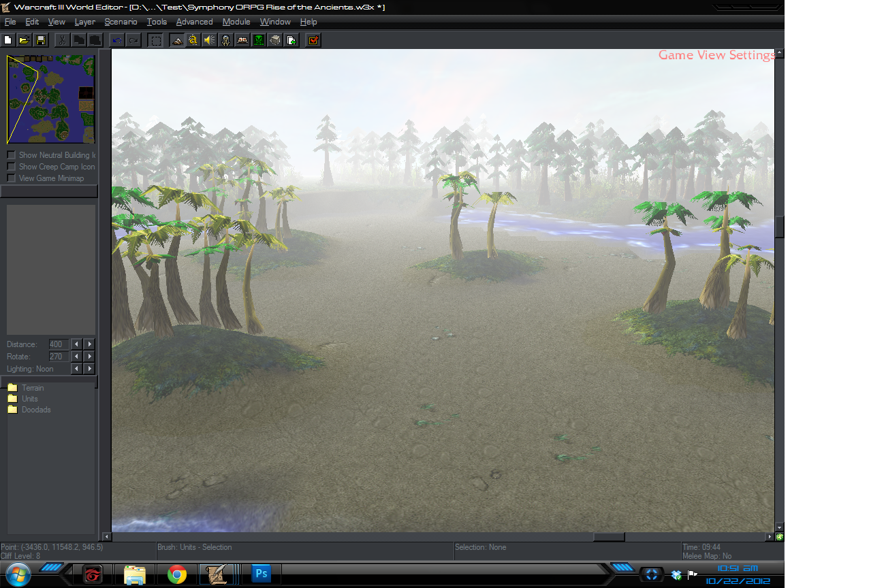Screen dimensions: 869x588
Task: Click the viewport scroll up arrow
Action: pos(780,52)
